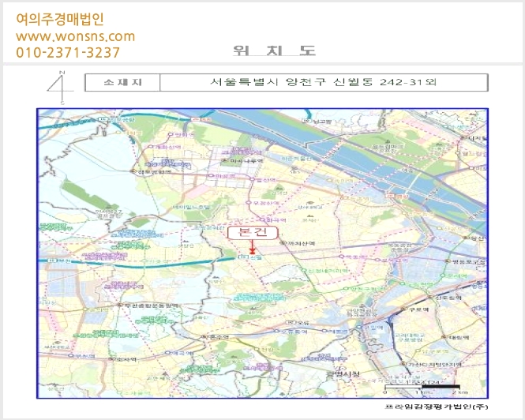This screenshot has height=420, width=525.
Task: Click the address 서울특별시 양천구 신월동 242-31외
Action: (x=324, y=82)
